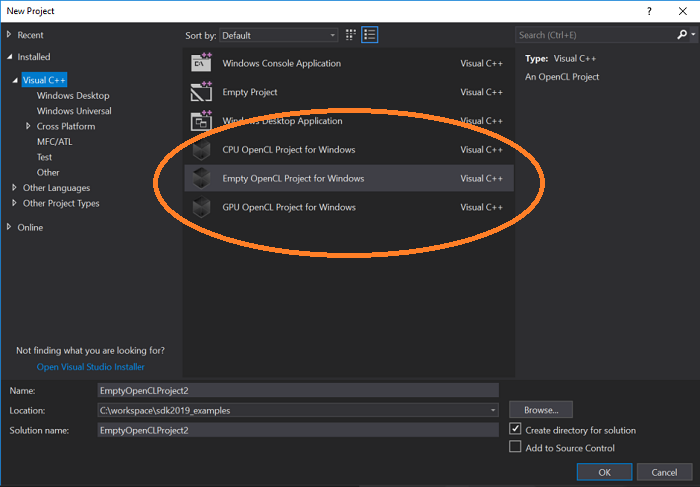Switch to small icons grid view

[351, 35]
